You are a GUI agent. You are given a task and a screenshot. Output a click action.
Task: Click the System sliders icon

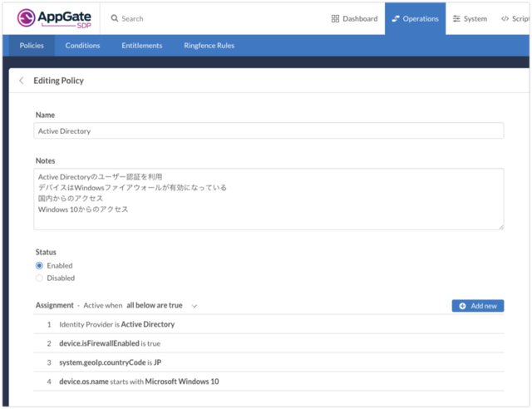[456, 18]
